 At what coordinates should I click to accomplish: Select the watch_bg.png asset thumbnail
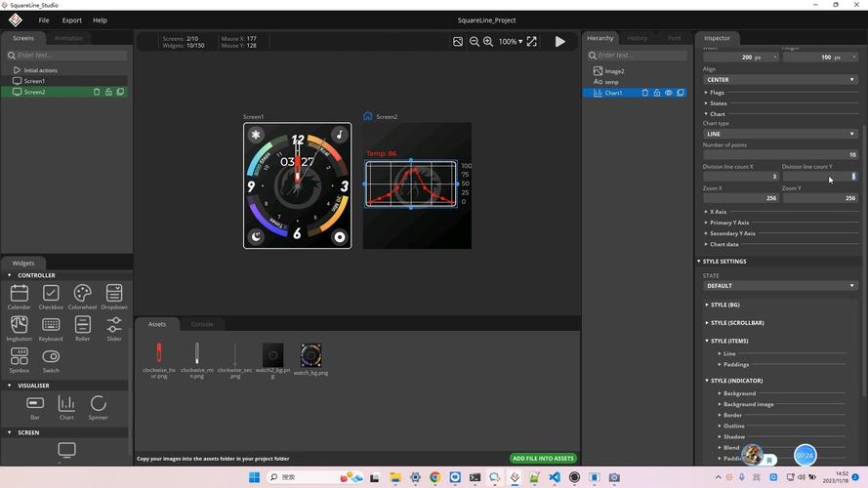click(x=311, y=355)
